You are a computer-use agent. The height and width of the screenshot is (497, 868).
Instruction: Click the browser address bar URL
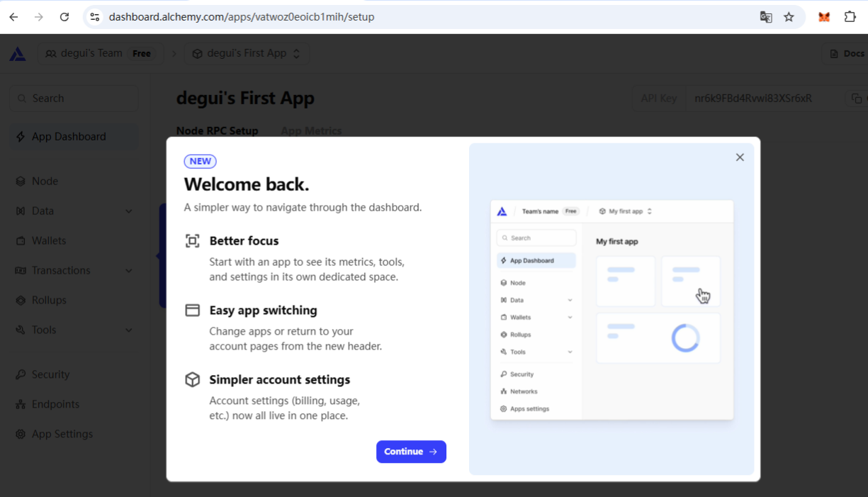pyautogui.click(x=242, y=17)
